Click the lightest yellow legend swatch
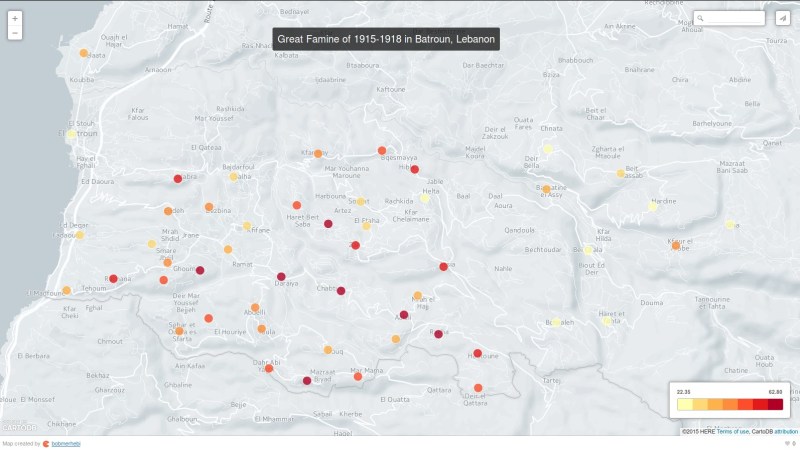The image size is (800, 451). pos(684,405)
